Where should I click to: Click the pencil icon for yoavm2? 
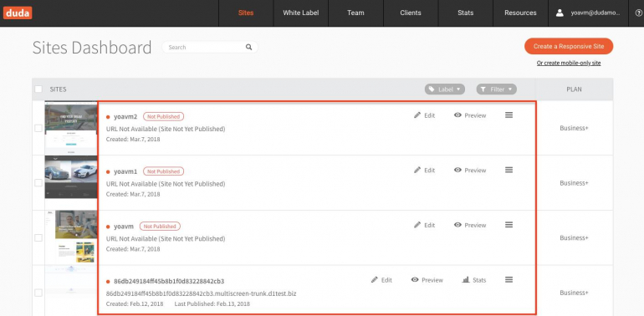tap(417, 115)
